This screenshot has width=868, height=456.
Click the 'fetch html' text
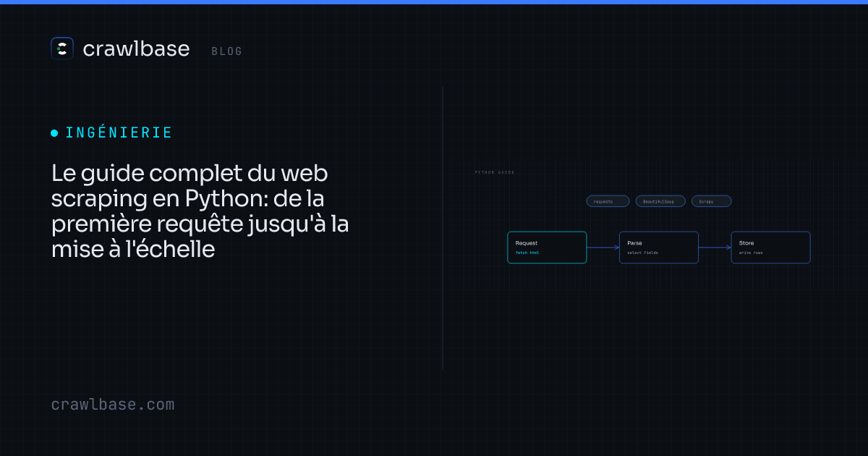point(527,253)
